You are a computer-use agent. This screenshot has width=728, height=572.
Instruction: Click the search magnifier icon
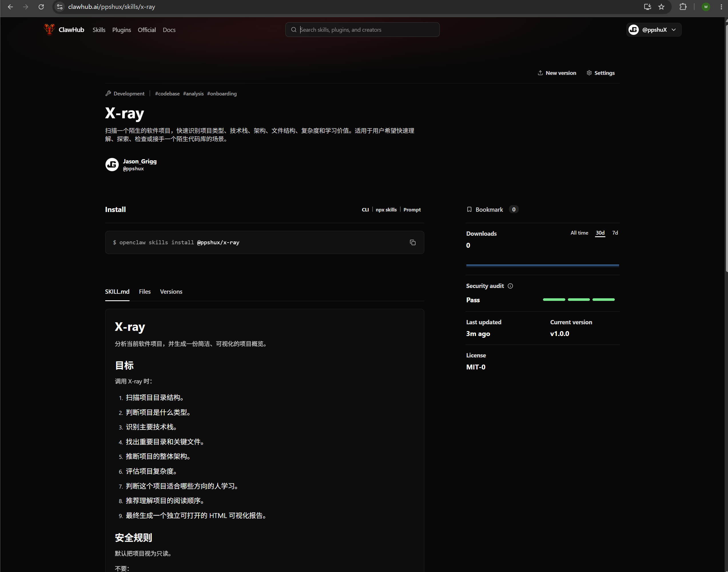[x=294, y=30]
